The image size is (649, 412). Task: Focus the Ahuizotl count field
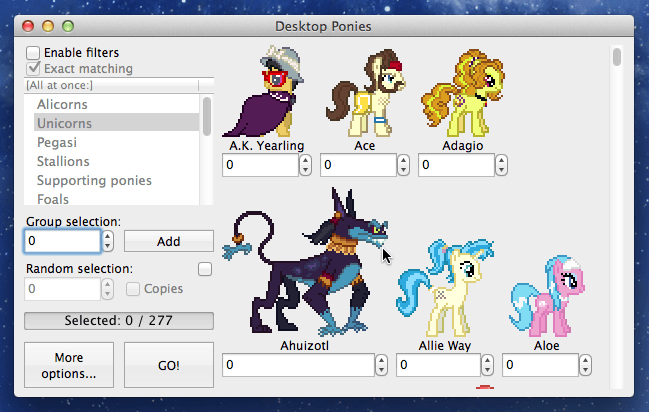(x=298, y=365)
